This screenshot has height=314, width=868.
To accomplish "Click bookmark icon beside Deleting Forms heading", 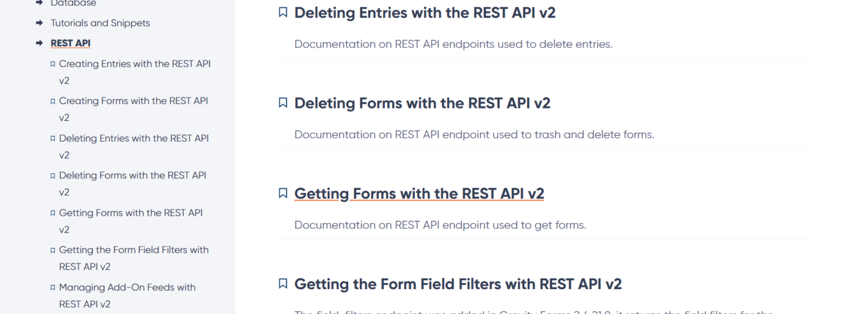I will tap(283, 103).
